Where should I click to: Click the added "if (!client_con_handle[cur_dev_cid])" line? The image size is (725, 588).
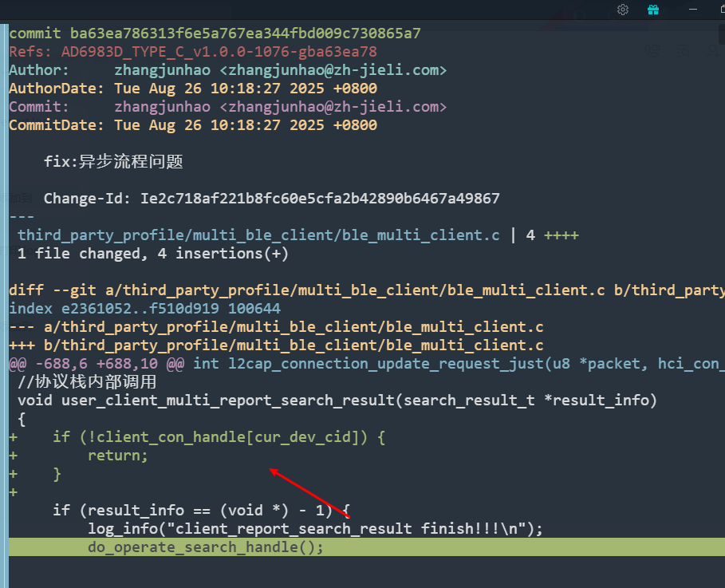click(x=219, y=437)
